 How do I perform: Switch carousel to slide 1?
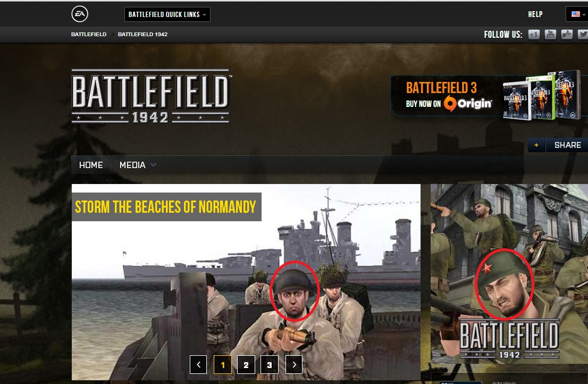pos(223,364)
